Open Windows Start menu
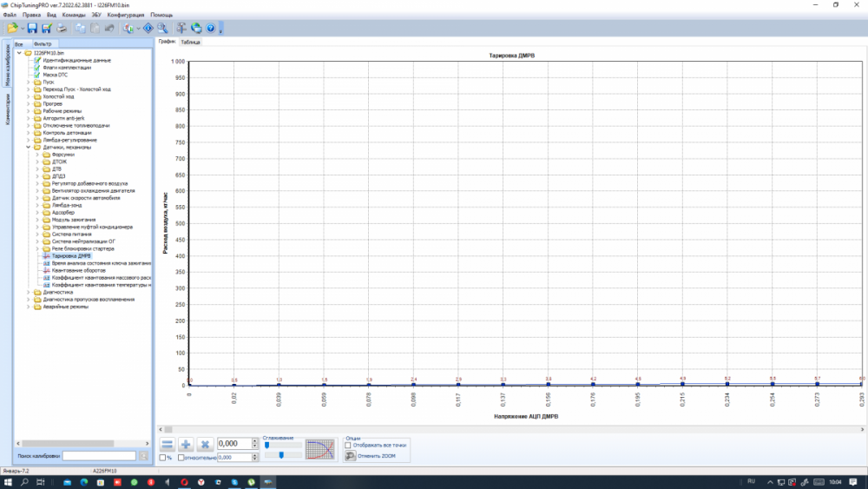 [8, 482]
